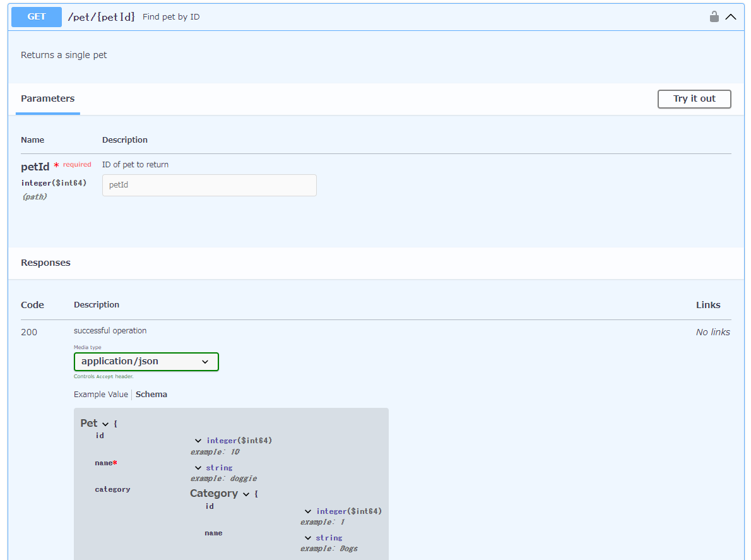Collapse the Pet schema model

pos(105,424)
